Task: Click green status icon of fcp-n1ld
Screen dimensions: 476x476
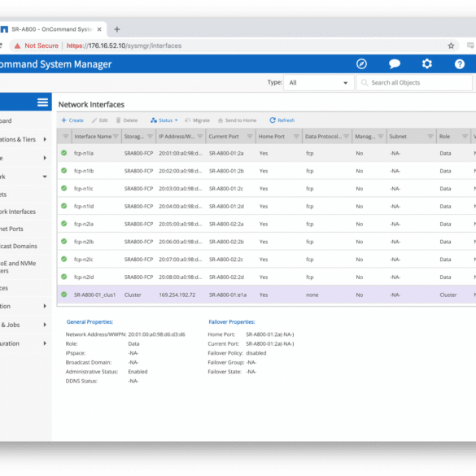Action: click(x=63, y=206)
